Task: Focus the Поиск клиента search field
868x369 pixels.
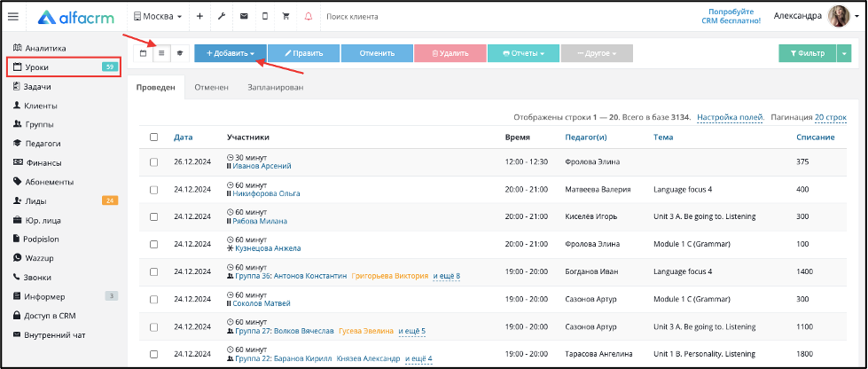Action: [387, 17]
